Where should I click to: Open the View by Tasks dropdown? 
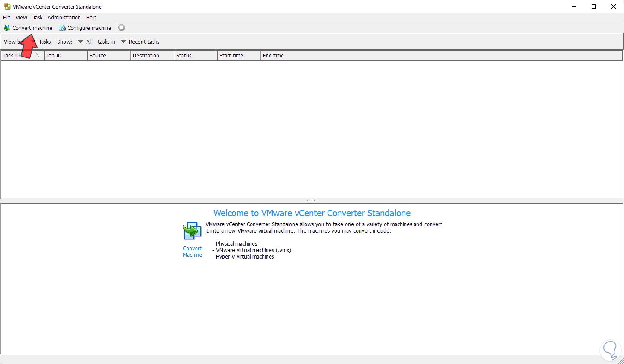pos(42,42)
